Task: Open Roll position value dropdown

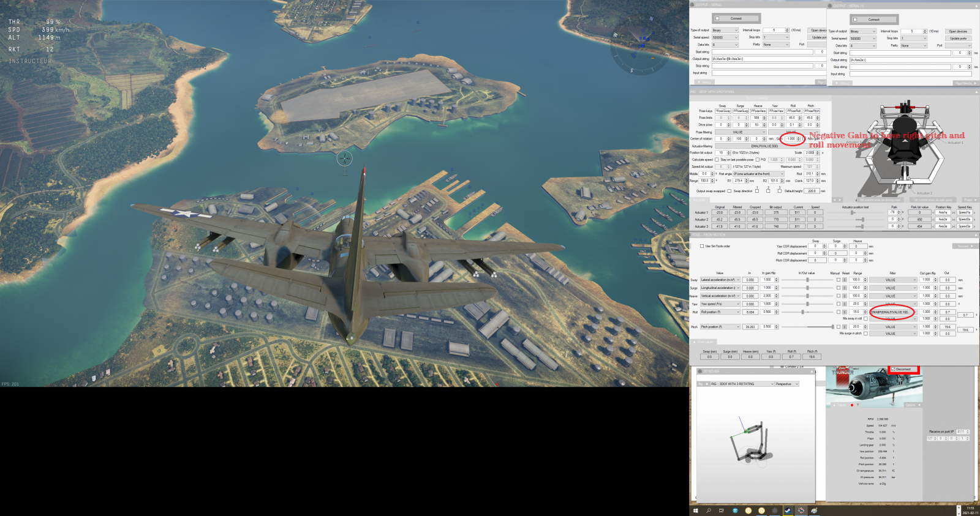Action: click(720, 312)
